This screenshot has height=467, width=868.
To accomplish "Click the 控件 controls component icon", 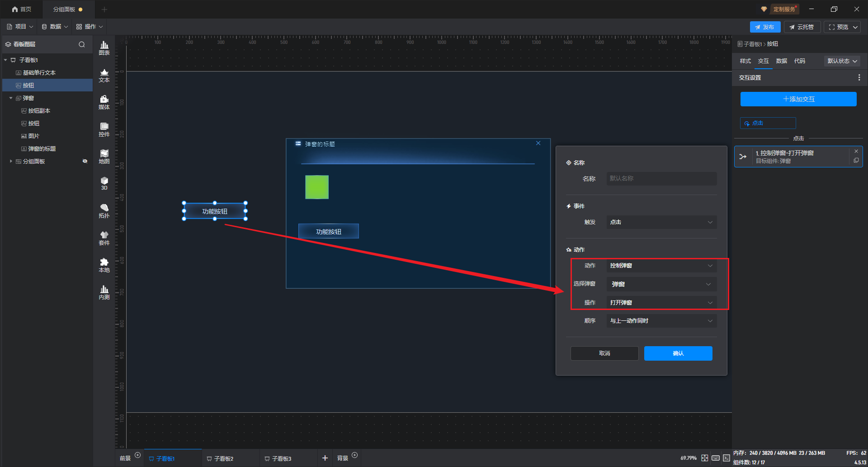I will (x=104, y=129).
